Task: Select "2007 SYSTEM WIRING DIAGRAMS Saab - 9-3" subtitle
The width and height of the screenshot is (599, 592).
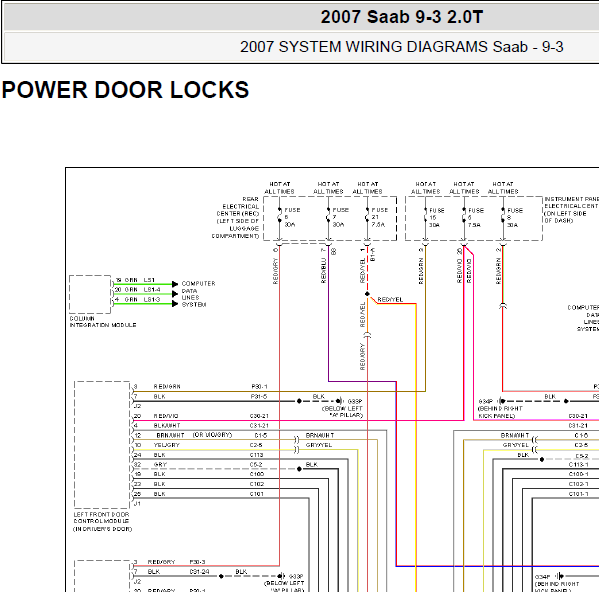Action: pos(401,47)
